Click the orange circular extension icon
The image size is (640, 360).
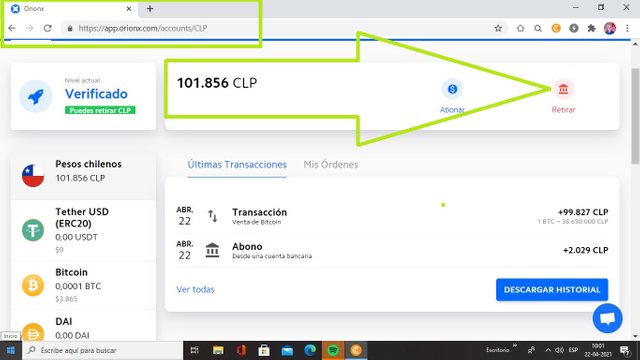556,28
